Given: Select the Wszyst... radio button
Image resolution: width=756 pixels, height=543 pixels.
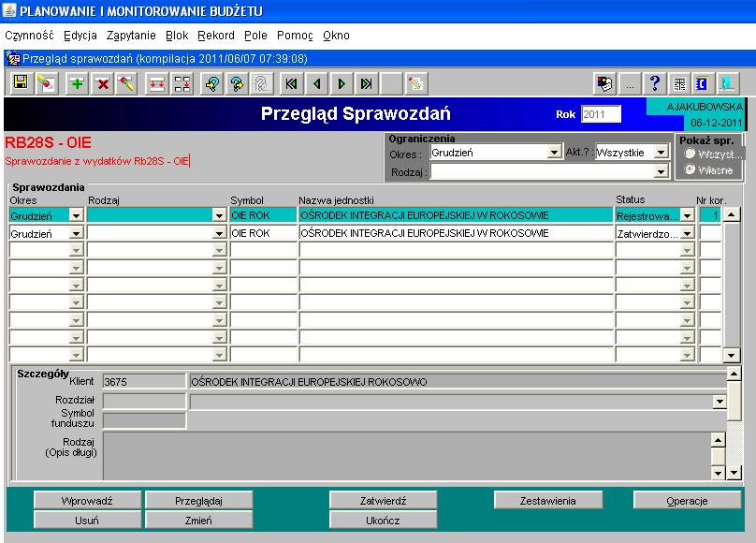Looking at the screenshot, I should tap(690, 154).
